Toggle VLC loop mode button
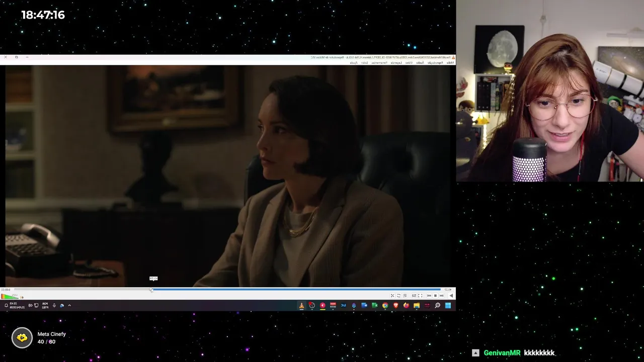Image resolution: width=644 pixels, height=362 pixels. click(398, 296)
